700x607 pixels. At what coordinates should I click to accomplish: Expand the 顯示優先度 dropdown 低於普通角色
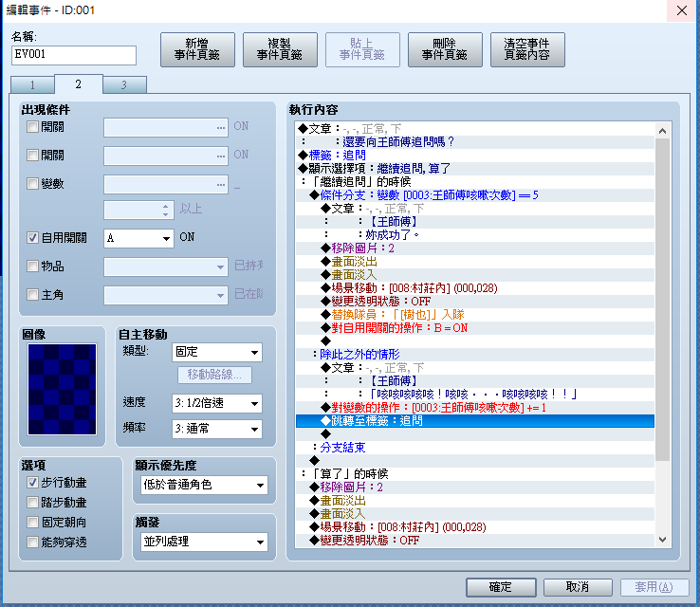205,486
